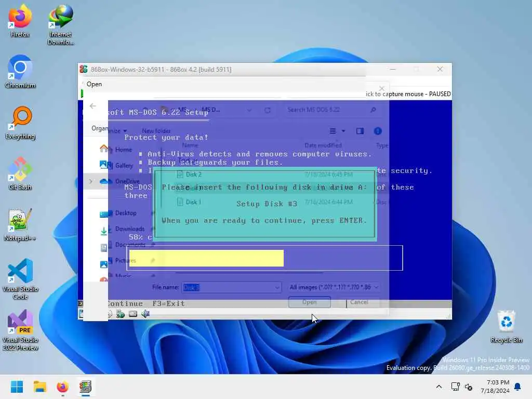The image size is (532, 399).
Task: Click the Open button in the dialog
Action: click(x=310, y=302)
